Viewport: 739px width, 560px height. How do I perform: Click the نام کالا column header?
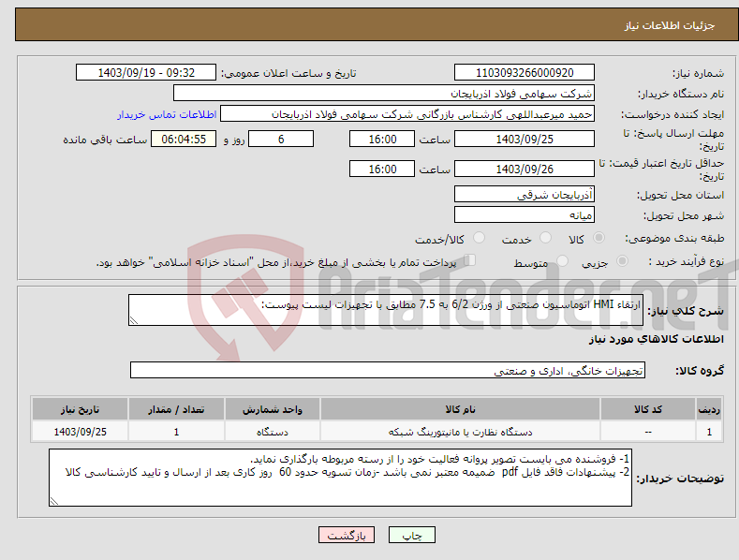[460, 409]
